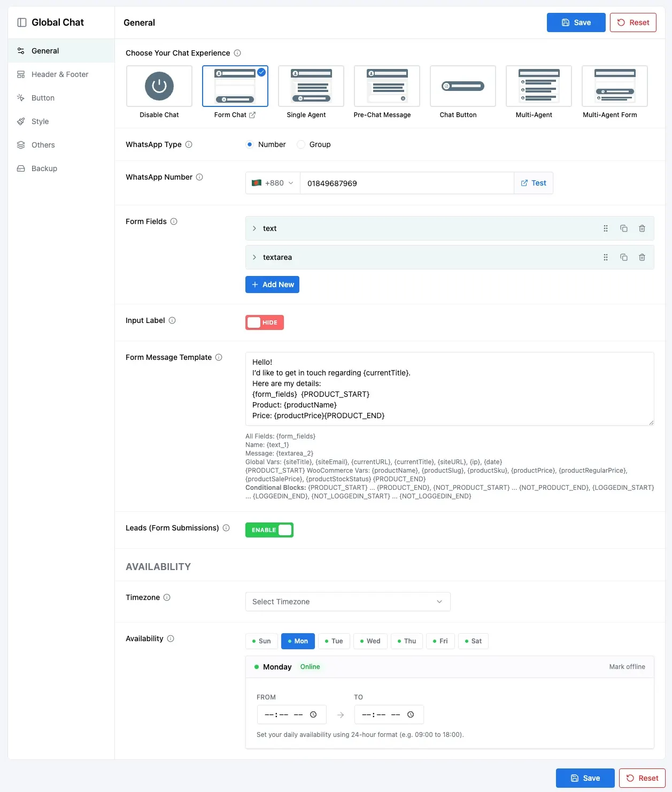Select the Disable Chat power icon option
Image resolution: width=672 pixels, height=792 pixels.
(159, 86)
